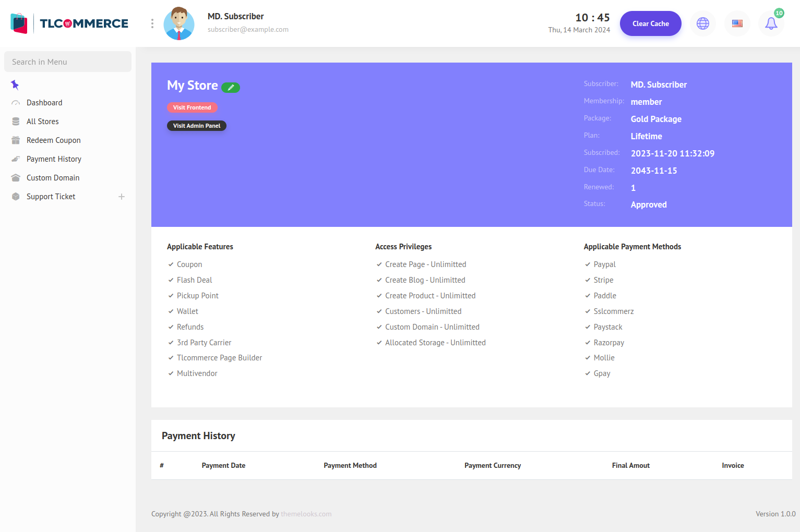This screenshot has height=532, width=800.
Task: Click the globe icon in header
Action: click(703, 23)
